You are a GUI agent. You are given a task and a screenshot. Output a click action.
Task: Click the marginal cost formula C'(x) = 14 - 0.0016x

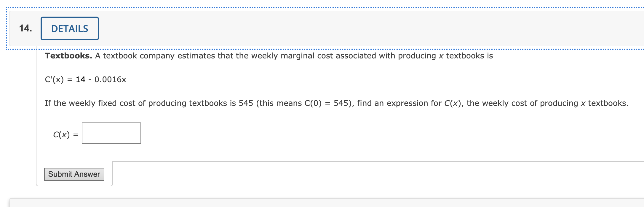85,79
